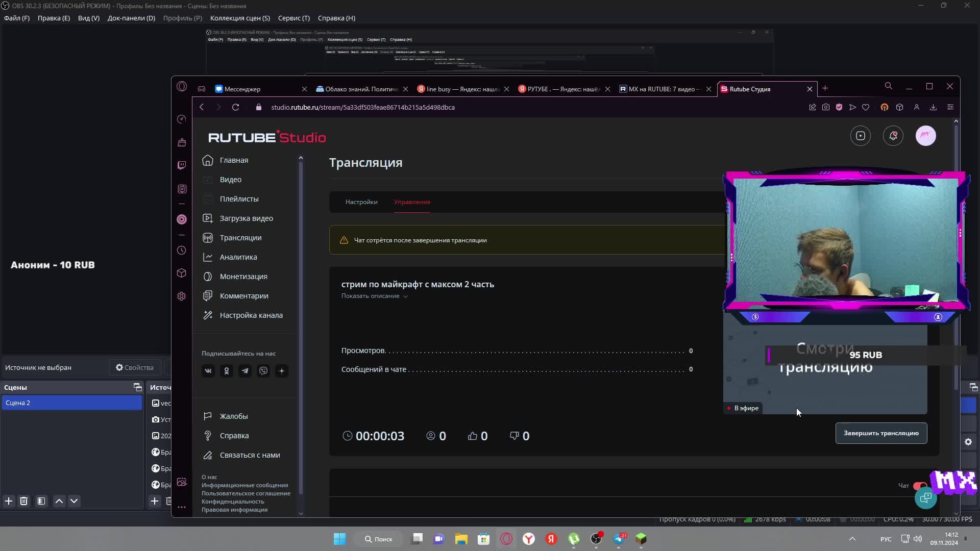Screen dimensions: 980x551
Task: Take a browser snapshot with camera icon
Action: 826,107
